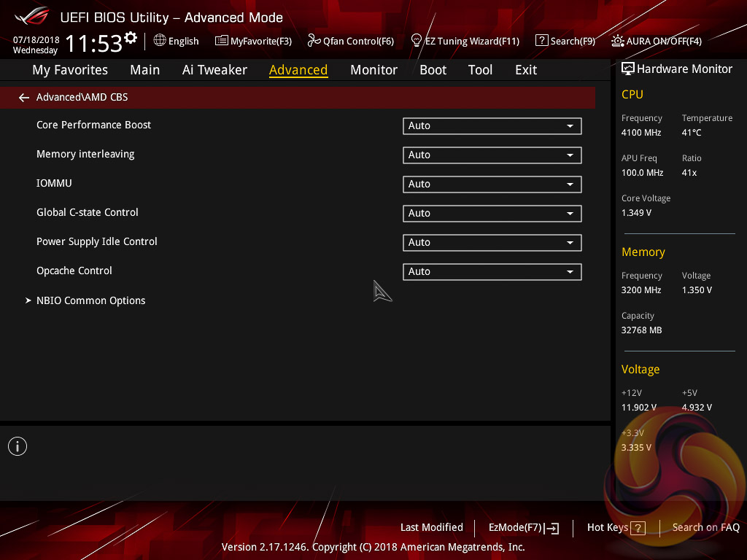This screenshot has height=560, width=747.
Task: Open Opcache Control dropdown
Action: (x=492, y=271)
